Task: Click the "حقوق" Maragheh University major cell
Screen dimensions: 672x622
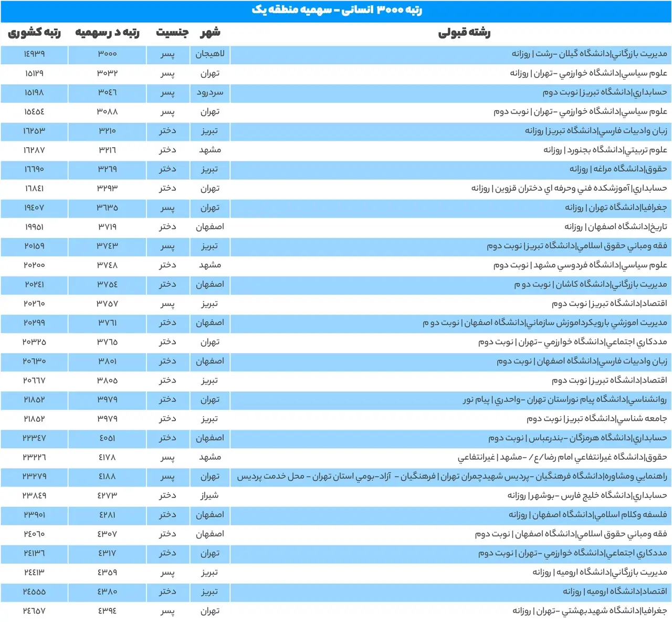Action: pos(618,169)
